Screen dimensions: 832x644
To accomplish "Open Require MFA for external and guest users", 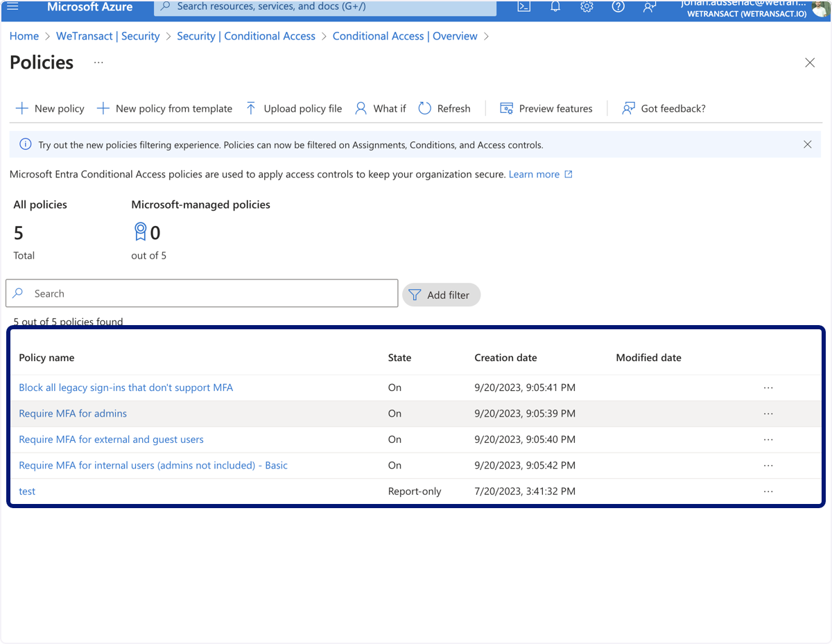I will tap(111, 440).
